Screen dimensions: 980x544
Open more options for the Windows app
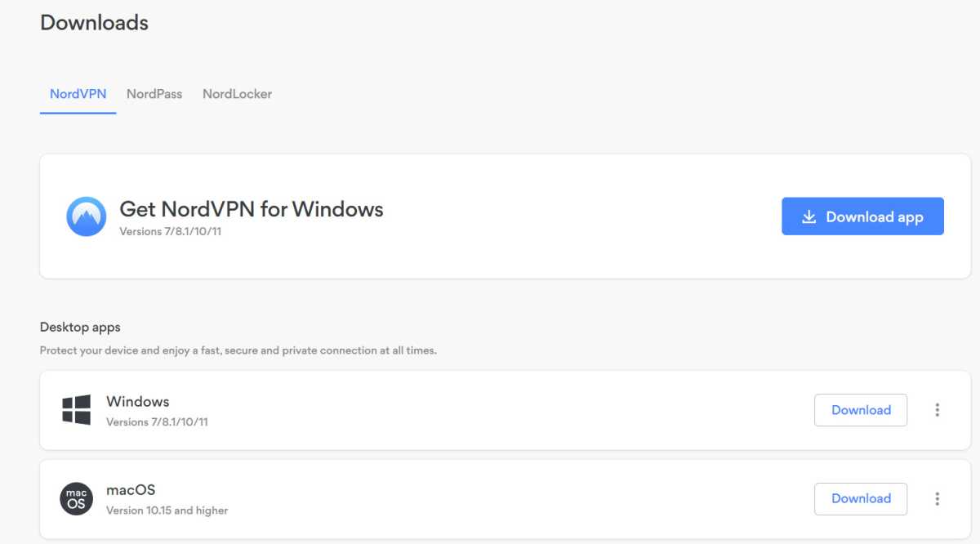pos(938,410)
